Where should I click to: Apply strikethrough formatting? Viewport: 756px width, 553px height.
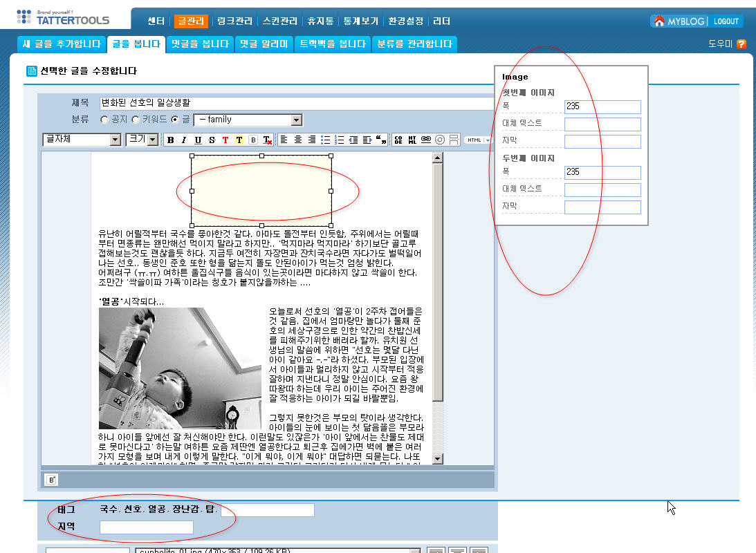point(212,140)
